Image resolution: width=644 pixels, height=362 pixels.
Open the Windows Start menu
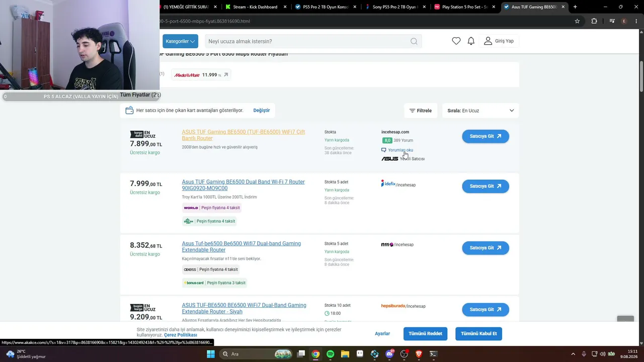point(211,354)
